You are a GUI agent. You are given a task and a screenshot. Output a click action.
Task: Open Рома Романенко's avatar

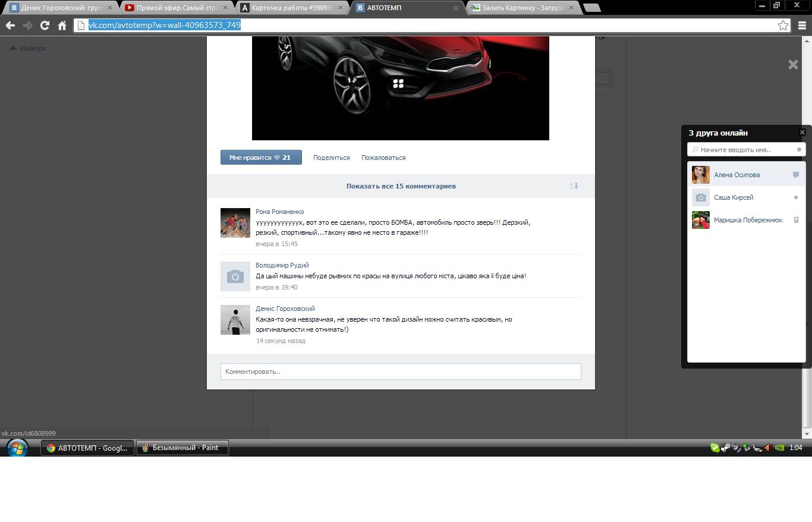point(235,223)
